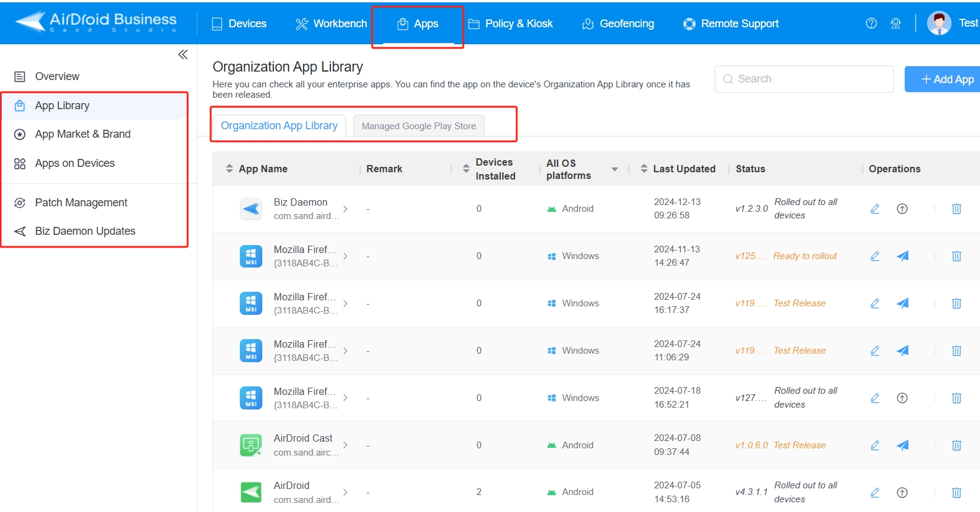Expand the Mozilla Firefox v127 row details
Image resolution: width=980 pixels, height=512 pixels.
point(345,398)
